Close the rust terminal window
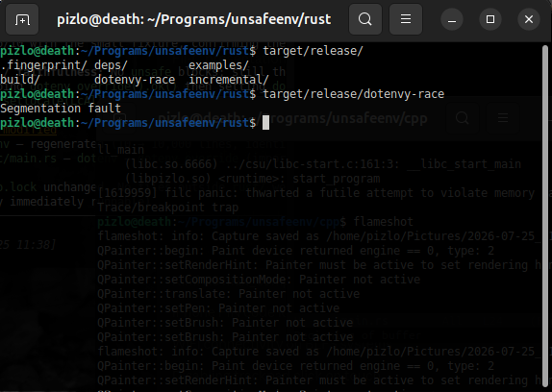 (529, 19)
